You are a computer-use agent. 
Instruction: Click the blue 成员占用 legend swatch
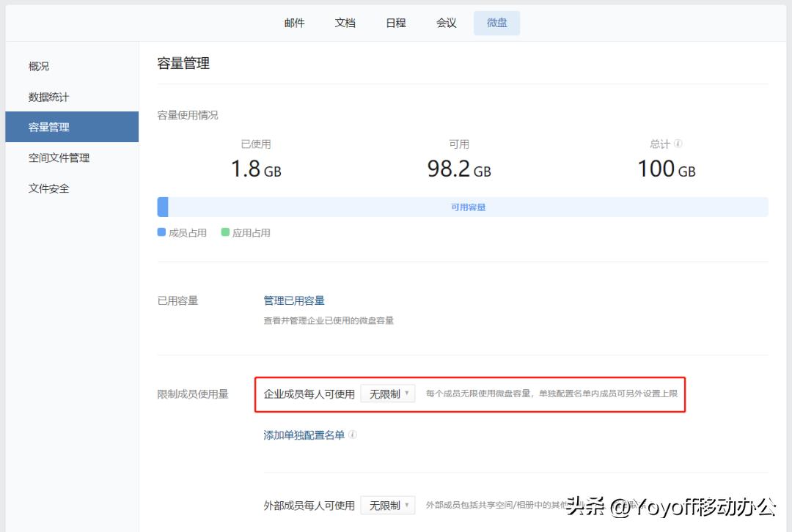pos(160,232)
